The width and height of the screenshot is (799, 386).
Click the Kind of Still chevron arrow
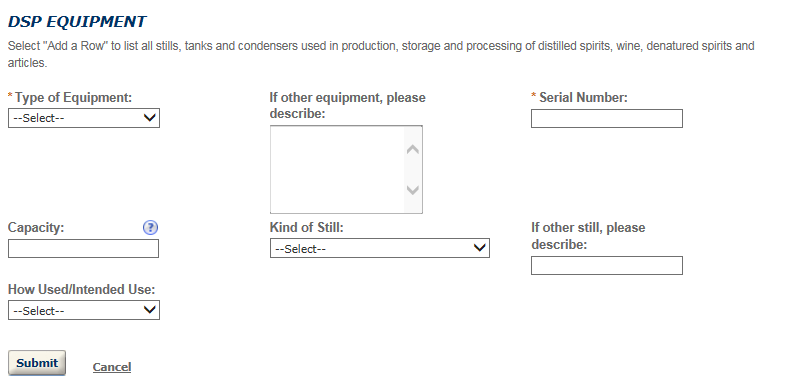480,248
